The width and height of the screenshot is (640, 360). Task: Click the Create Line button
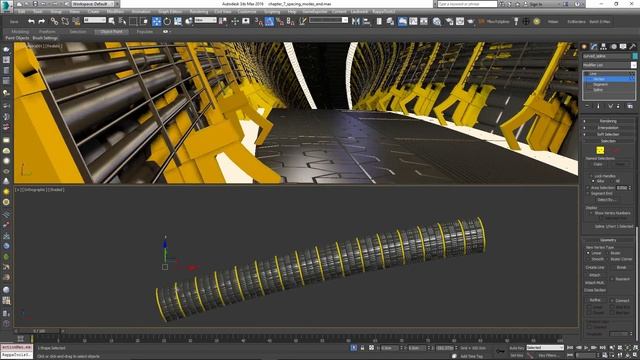click(595, 267)
